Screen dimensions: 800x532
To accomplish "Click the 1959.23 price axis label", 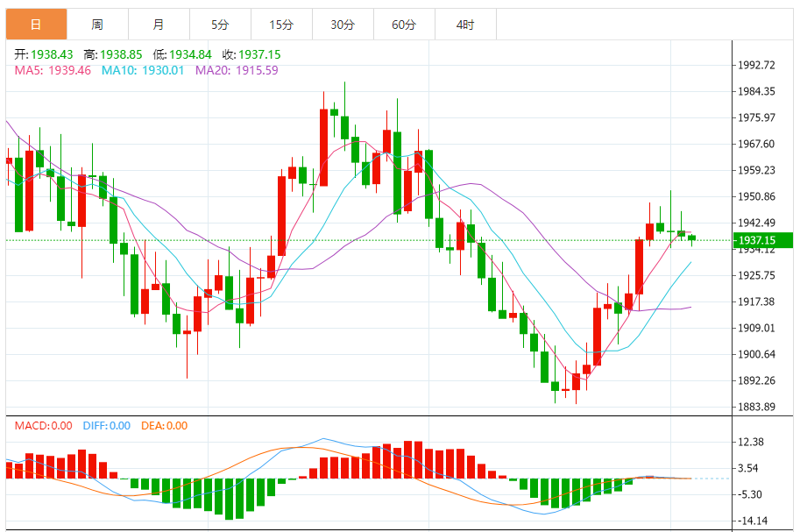I will [757, 171].
